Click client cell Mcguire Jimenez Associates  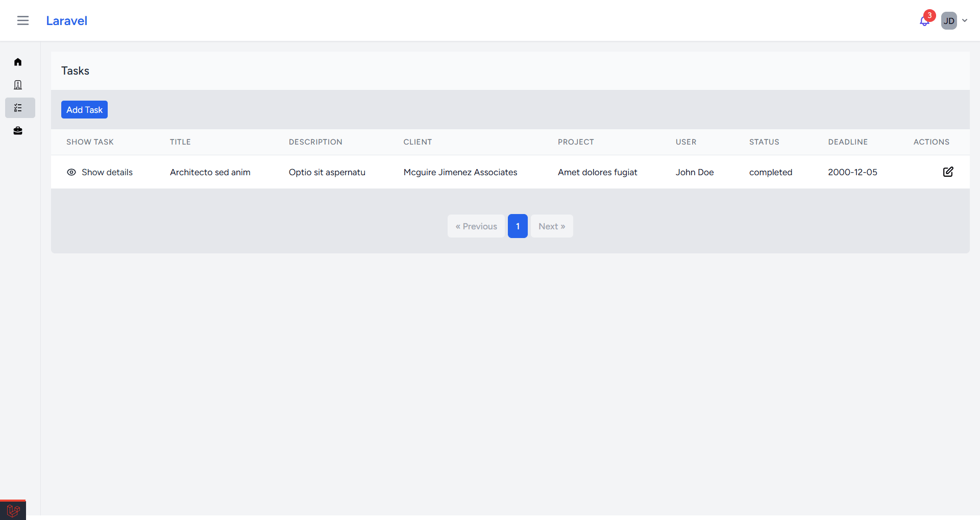click(x=460, y=173)
